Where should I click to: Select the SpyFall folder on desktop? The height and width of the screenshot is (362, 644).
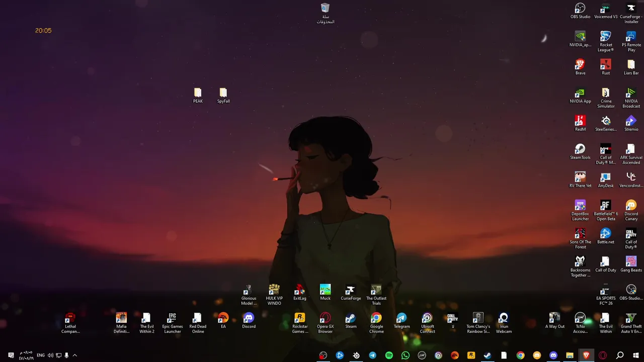tap(223, 96)
